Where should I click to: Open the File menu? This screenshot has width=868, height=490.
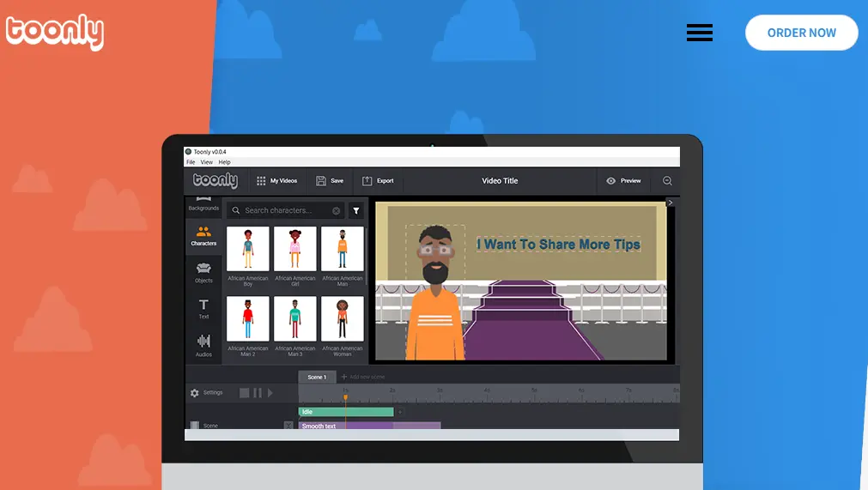(x=191, y=162)
